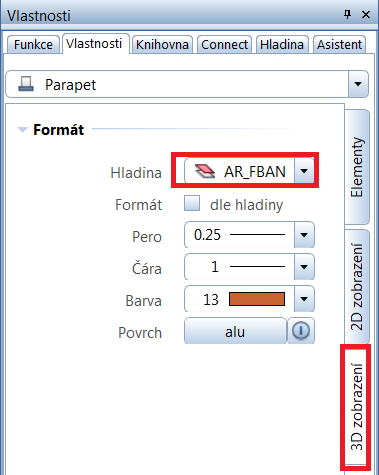Open the Pero 0.25 dropdown arrow
The height and width of the screenshot is (475, 379).
tap(304, 235)
